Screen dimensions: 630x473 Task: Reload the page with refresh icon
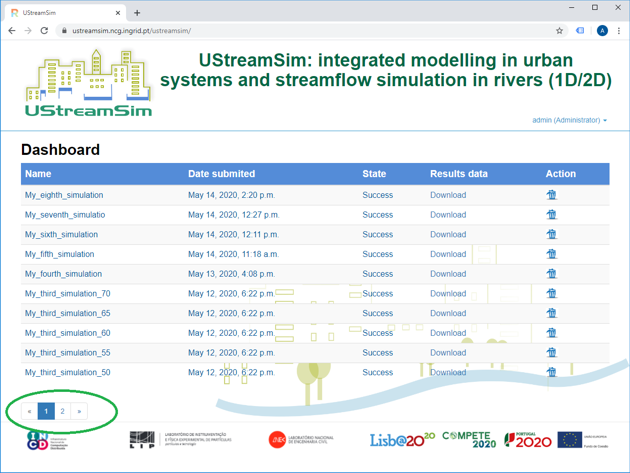tap(44, 31)
